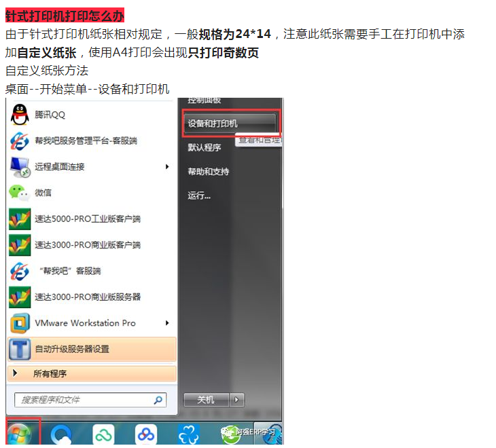Click the 关机 shutdown button
The height and width of the screenshot is (448, 496).
pyautogui.click(x=206, y=400)
